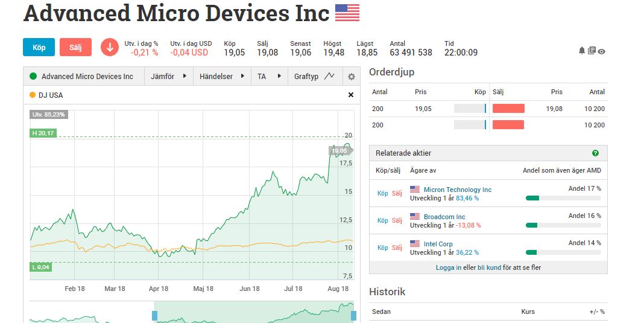Click the red down-arrow trend icon
The height and width of the screenshot is (323, 644).
click(110, 47)
